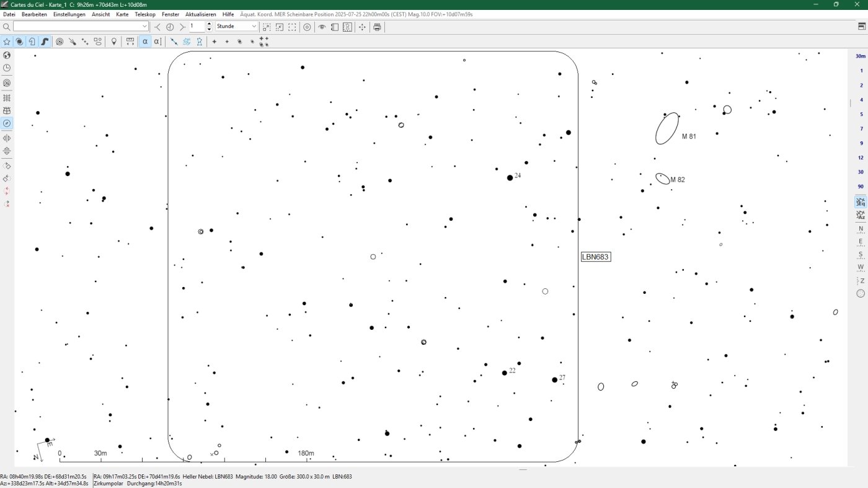Open the Teleskop menu

pyautogui.click(x=145, y=14)
